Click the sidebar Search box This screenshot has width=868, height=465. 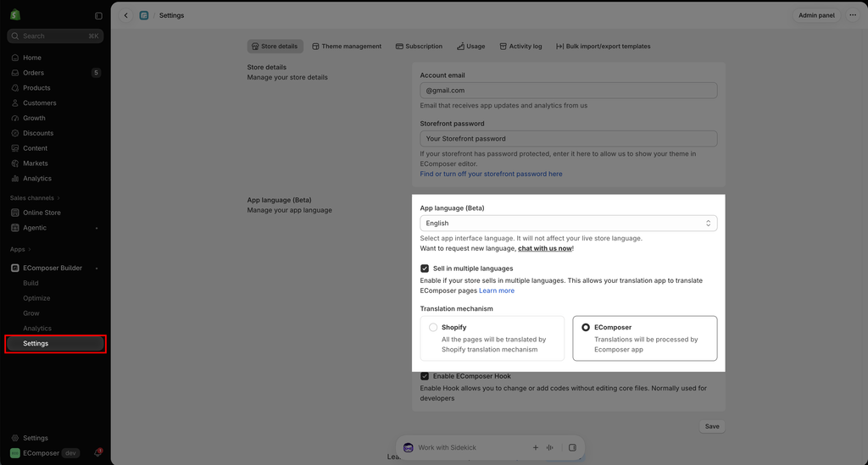[55, 36]
